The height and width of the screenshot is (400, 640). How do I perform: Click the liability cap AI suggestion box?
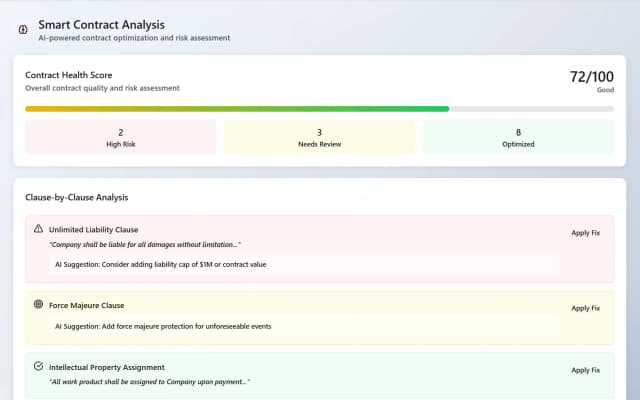(x=304, y=264)
